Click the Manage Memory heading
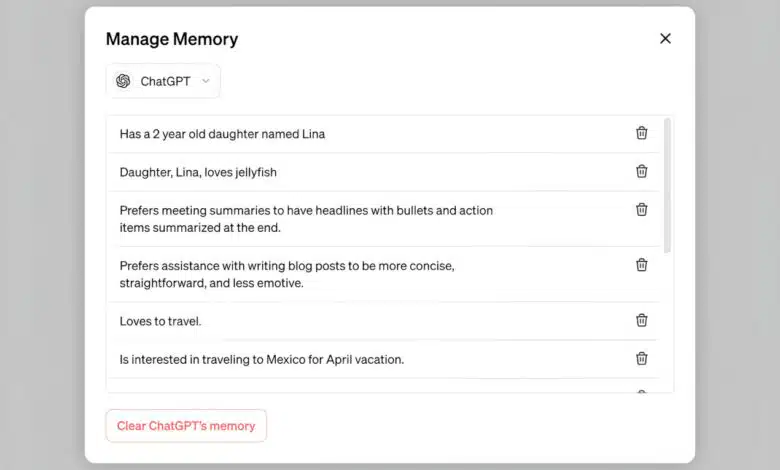 click(x=172, y=39)
